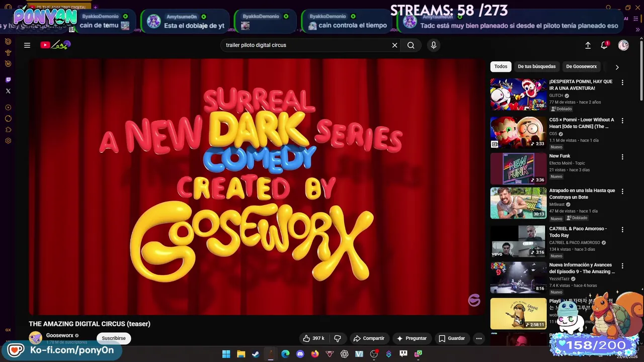Open options for 'CG5 × Pomni' video

622,121
